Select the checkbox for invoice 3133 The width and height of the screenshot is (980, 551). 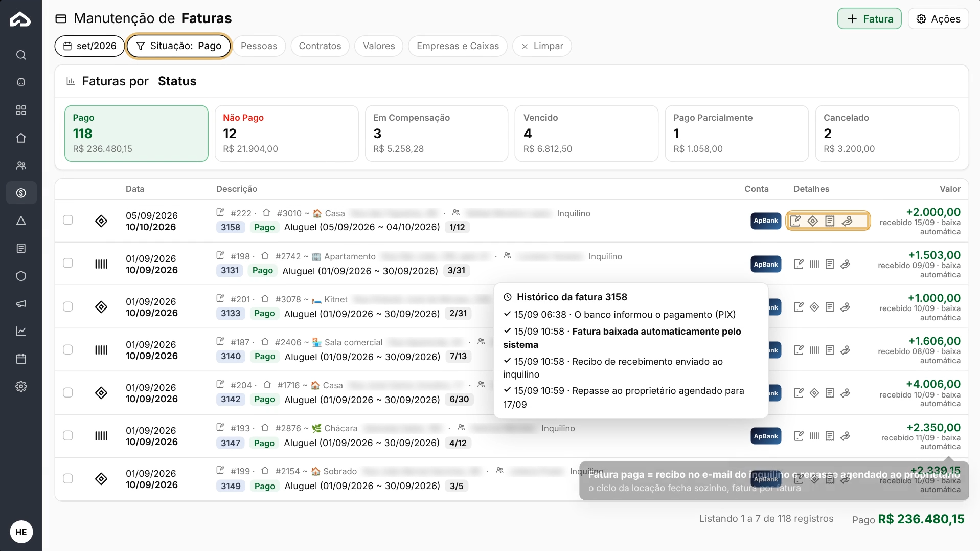[x=68, y=306]
